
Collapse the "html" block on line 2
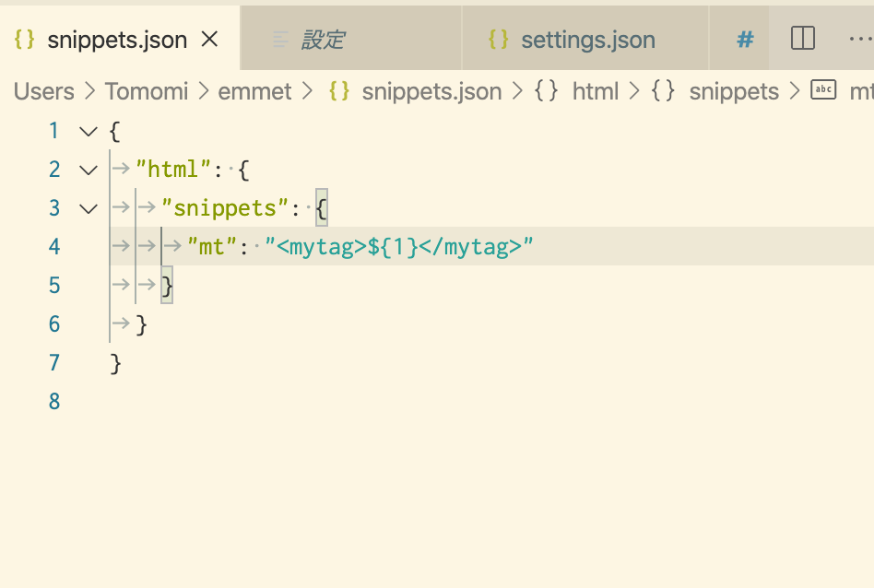click(x=89, y=171)
